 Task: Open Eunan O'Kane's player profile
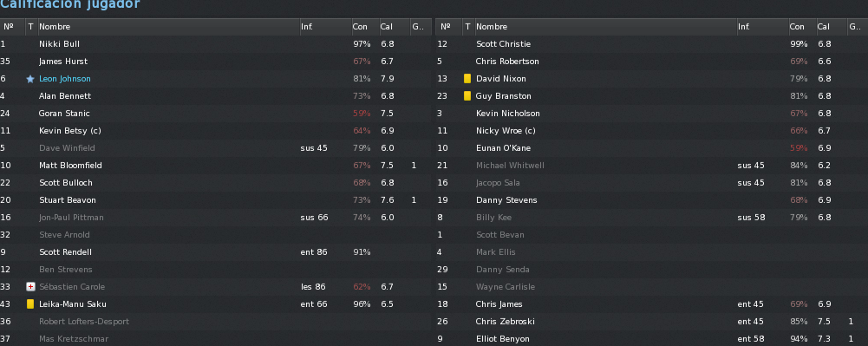503,147
